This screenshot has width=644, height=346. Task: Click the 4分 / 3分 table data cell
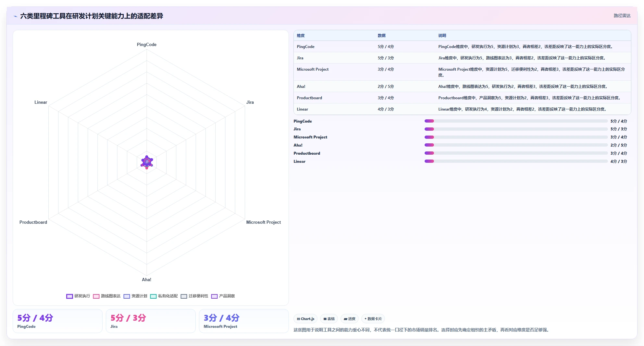click(x=386, y=109)
